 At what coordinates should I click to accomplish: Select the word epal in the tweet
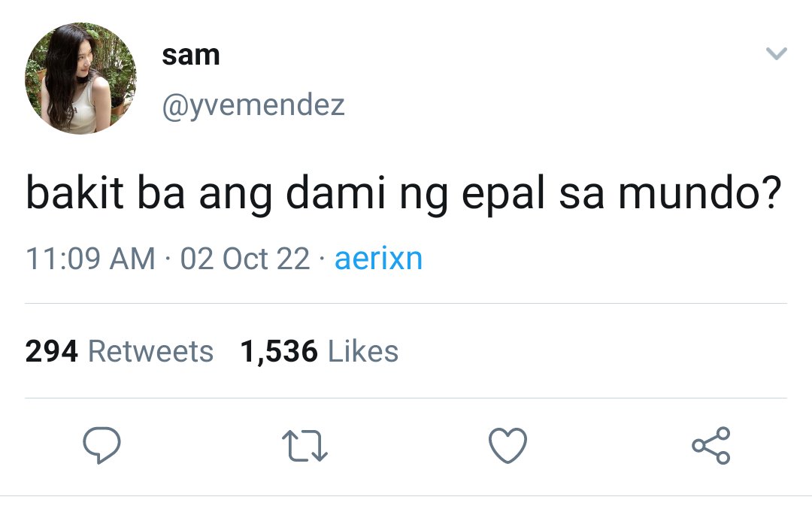[503, 195]
